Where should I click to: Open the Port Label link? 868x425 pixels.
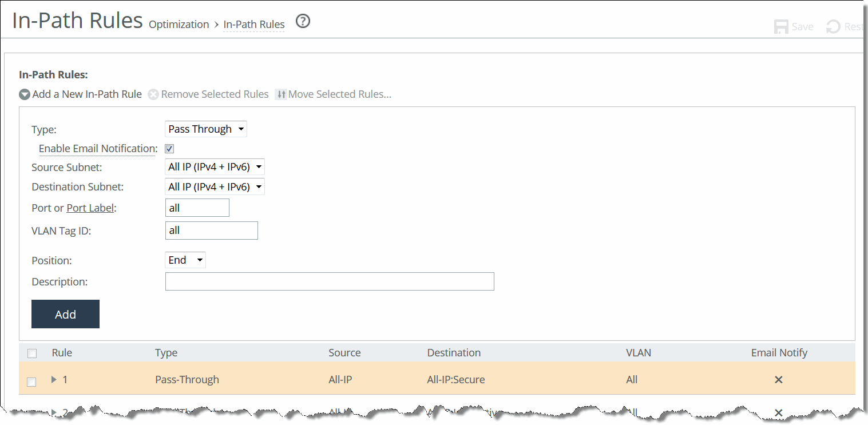pos(90,208)
